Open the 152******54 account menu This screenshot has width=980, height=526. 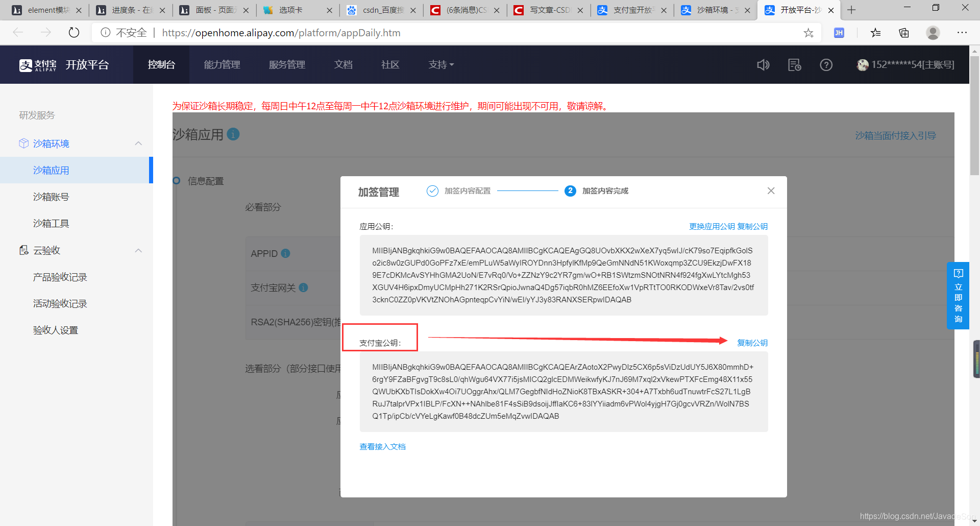point(905,65)
